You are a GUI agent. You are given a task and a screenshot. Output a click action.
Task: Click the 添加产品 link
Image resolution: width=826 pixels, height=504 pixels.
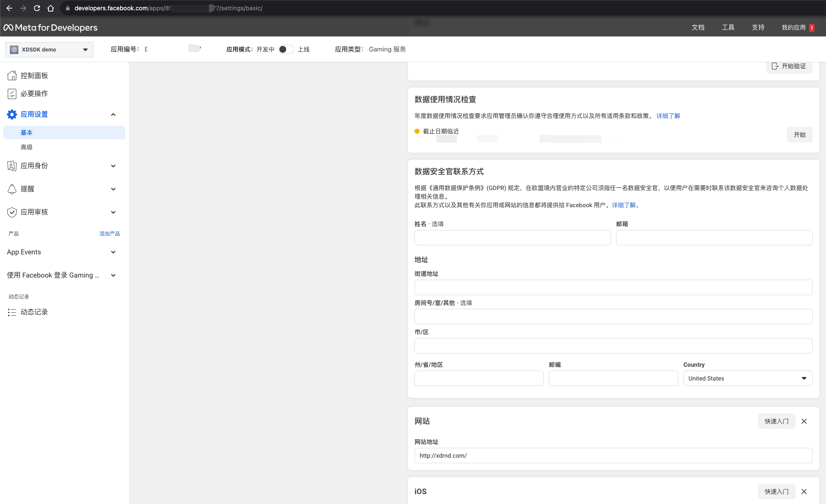pos(110,234)
